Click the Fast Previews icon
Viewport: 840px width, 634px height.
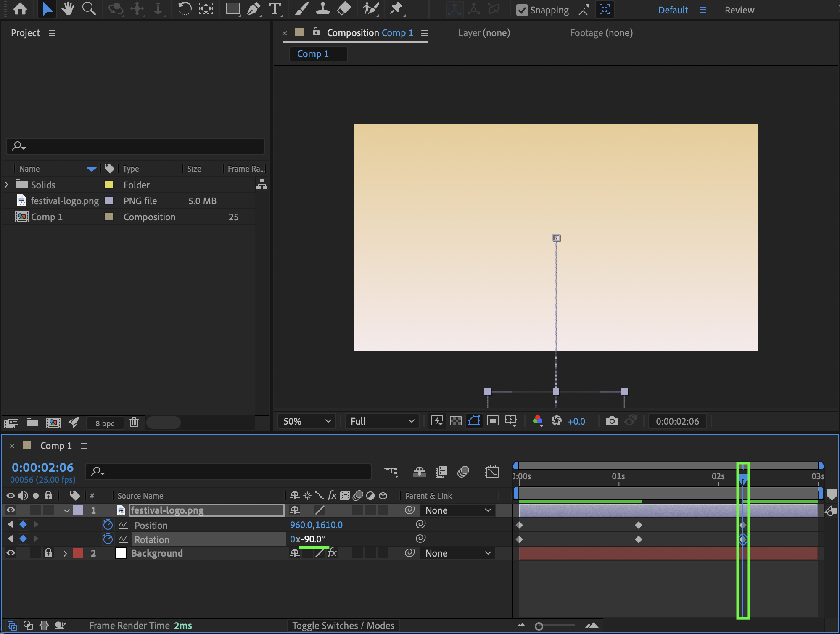click(x=437, y=421)
